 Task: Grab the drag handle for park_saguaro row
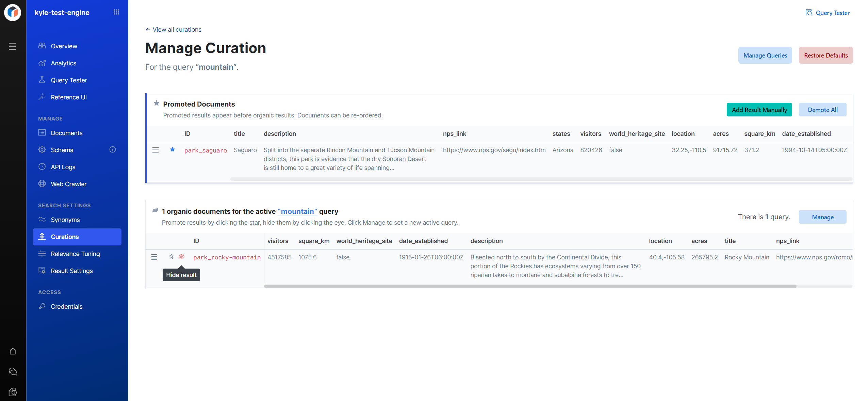(x=155, y=150)
